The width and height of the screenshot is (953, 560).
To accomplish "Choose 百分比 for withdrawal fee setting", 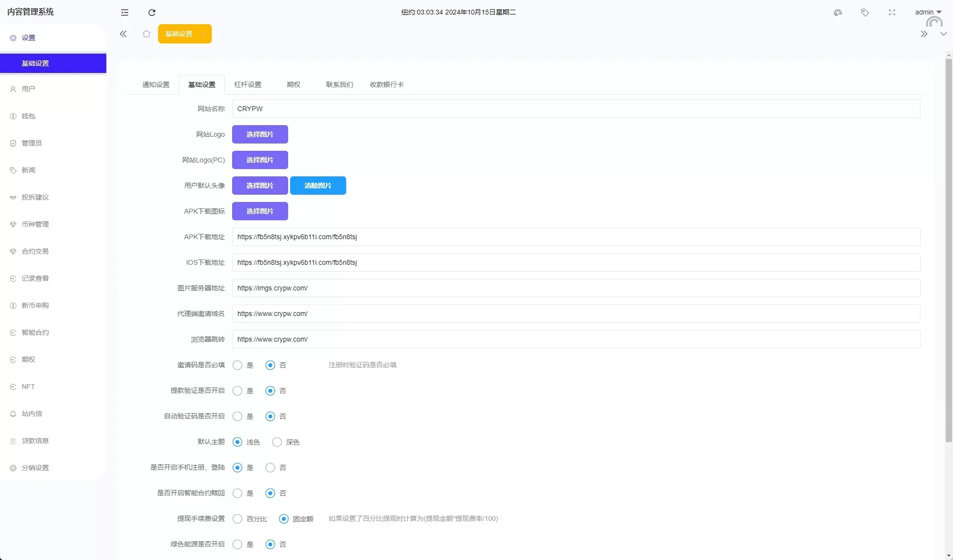I will click(237, 519).
